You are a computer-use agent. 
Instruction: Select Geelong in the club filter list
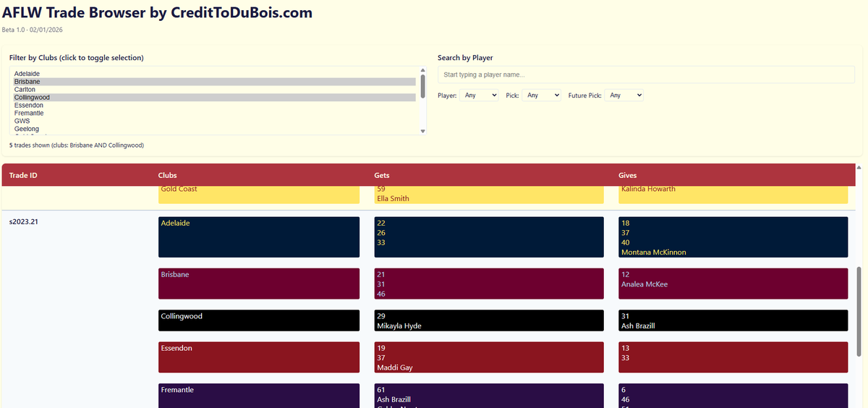(214, 129)
